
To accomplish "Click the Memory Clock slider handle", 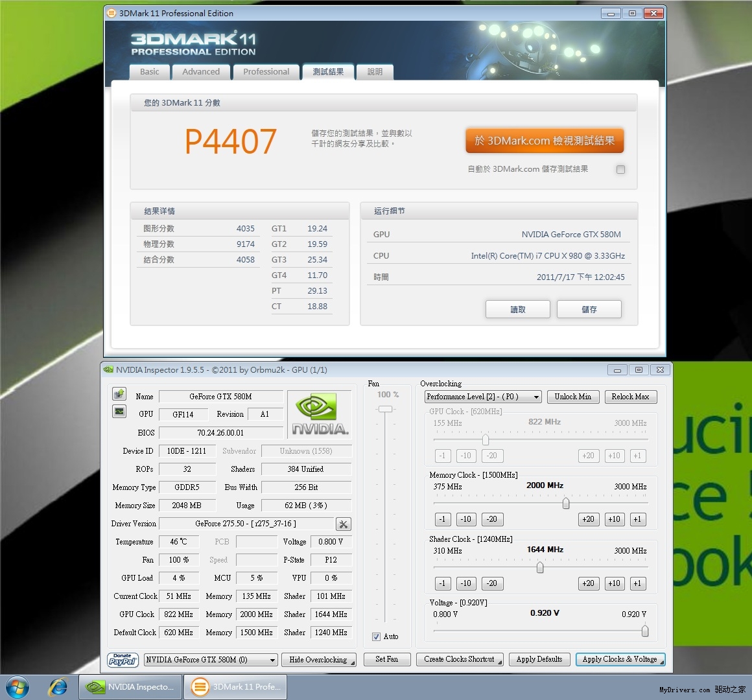I will tap(566, 503).
